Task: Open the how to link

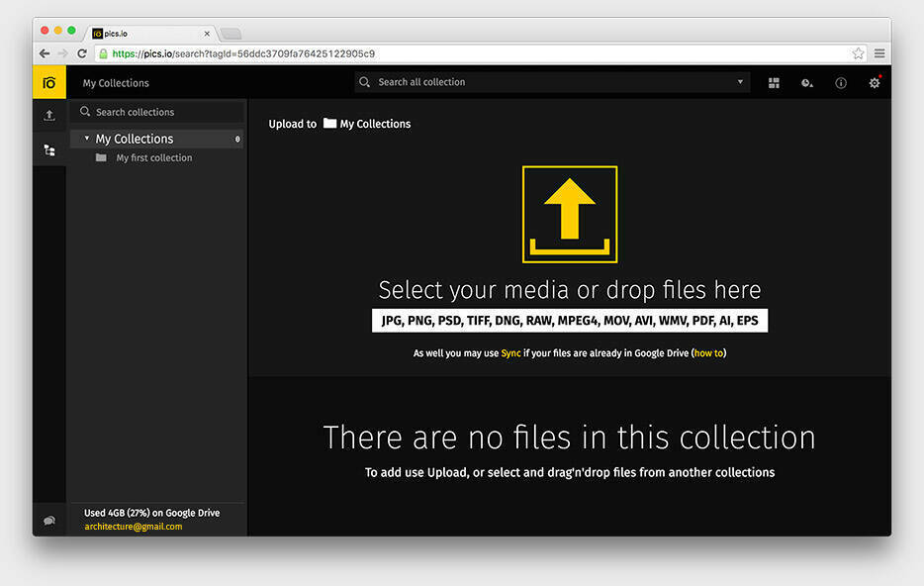Action: click(x=708, y=353)
